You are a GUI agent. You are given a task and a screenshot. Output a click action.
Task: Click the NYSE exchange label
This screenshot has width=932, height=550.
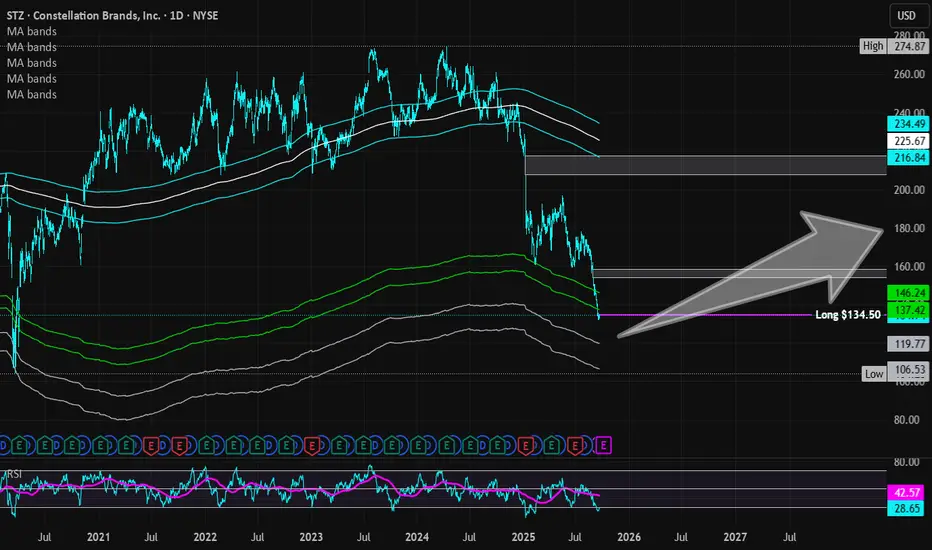pyautogui.click(x=205, y=15)
